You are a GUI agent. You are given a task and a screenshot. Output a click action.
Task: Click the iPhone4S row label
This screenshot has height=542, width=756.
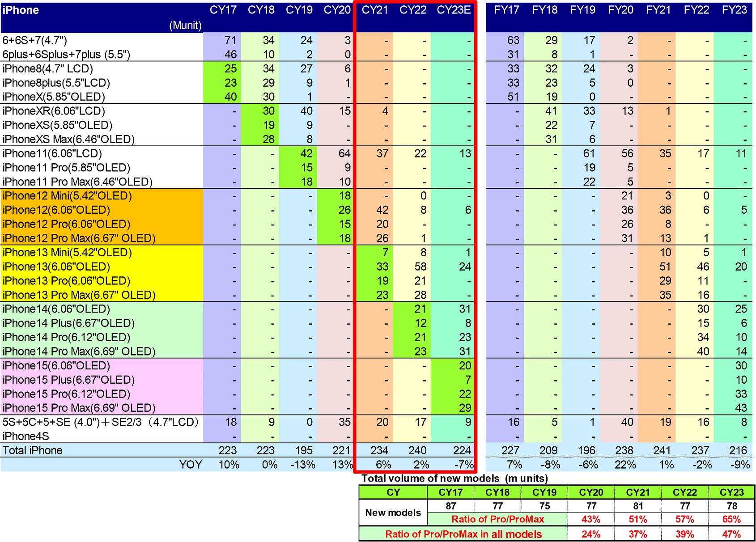(26, 436)
